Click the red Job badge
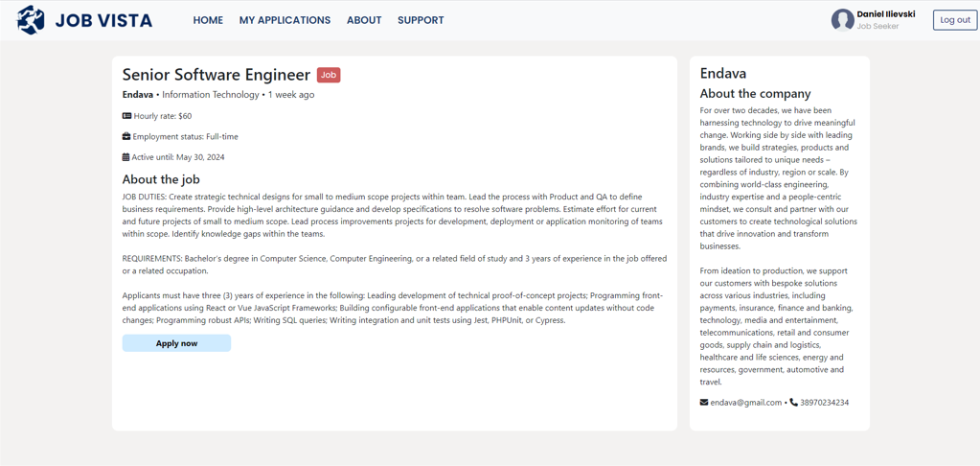980x466 pixels. (x=329, y=75)
